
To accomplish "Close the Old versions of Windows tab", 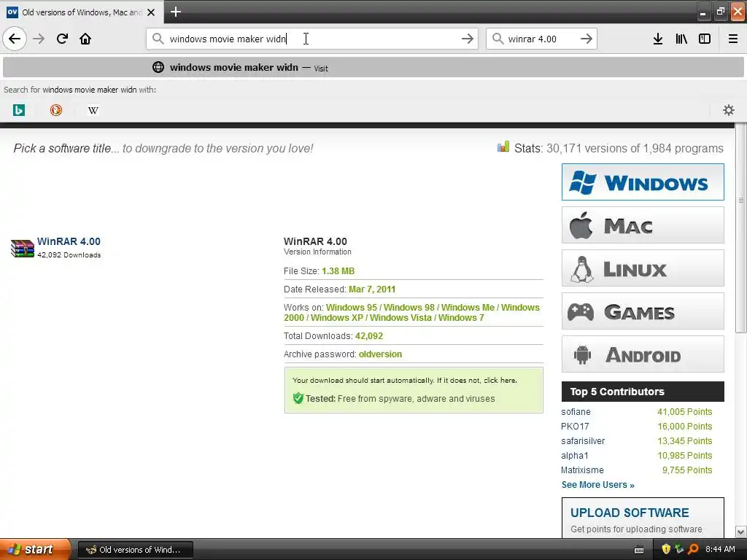I will pyautogui.click(x=151, y=12).
